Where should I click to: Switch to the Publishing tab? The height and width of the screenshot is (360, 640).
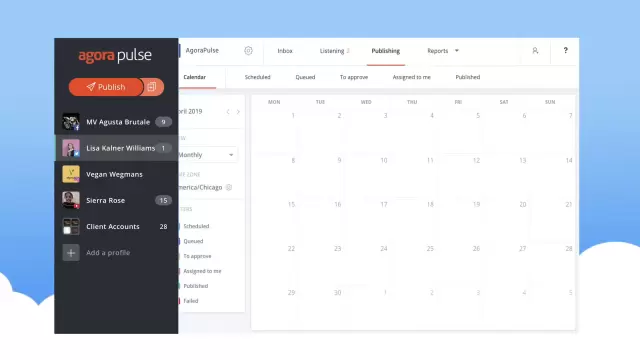[386, 51]
